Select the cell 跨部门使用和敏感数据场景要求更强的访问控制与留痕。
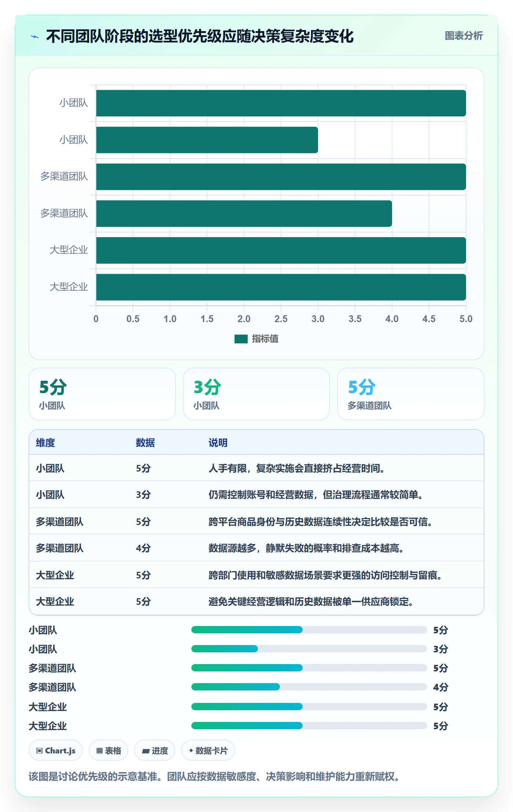This screenshot has height=812, width=513. click(325, 575)
